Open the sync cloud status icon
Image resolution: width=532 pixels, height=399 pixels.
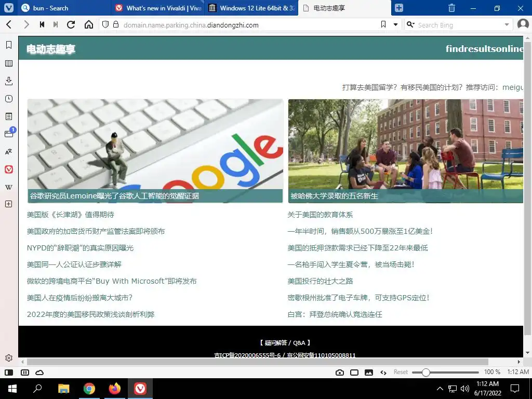pyautogui.click(x=39, y=373)
